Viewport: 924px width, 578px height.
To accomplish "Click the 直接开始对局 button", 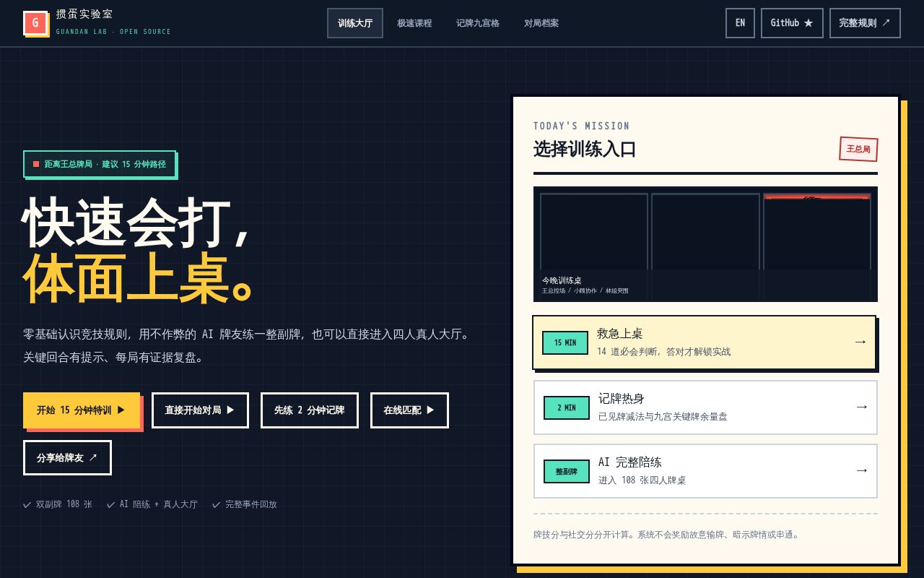I will tap(200, 410).
